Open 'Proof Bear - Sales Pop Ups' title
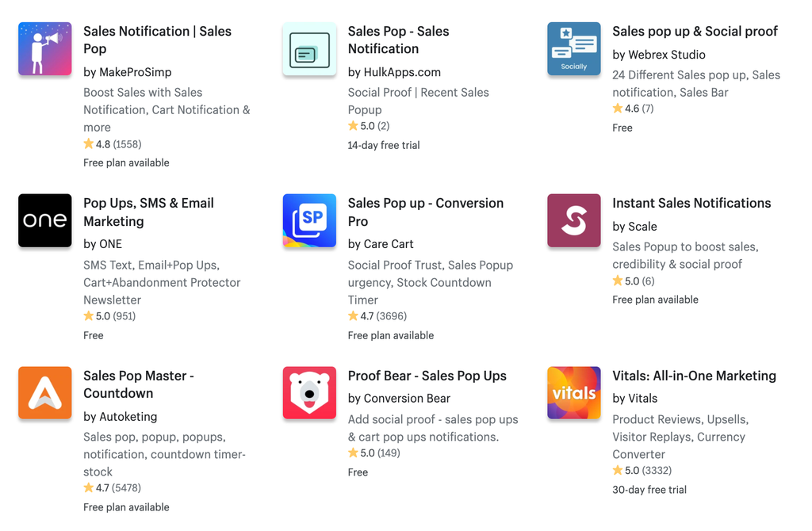The image size is (812, 531). (x=427, y=376)
